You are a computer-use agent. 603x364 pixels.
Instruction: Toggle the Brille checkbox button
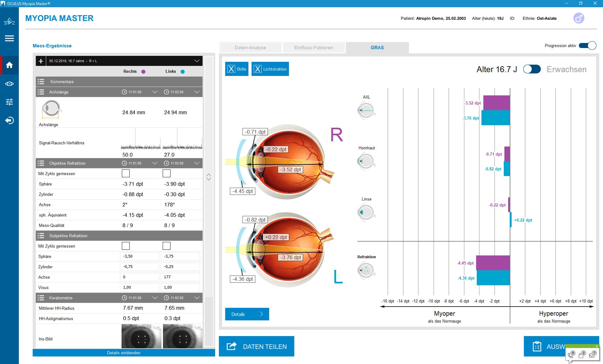coord(237,69)
